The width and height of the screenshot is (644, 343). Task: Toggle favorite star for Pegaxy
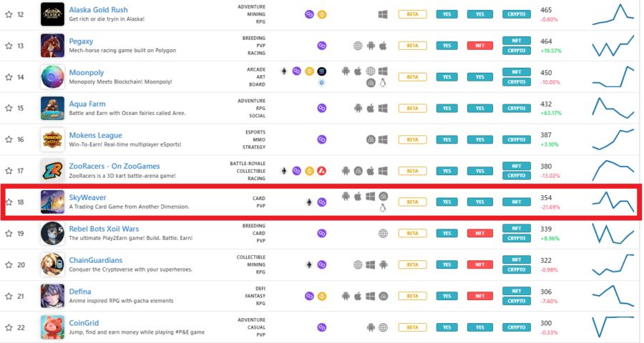coord(9,46)
